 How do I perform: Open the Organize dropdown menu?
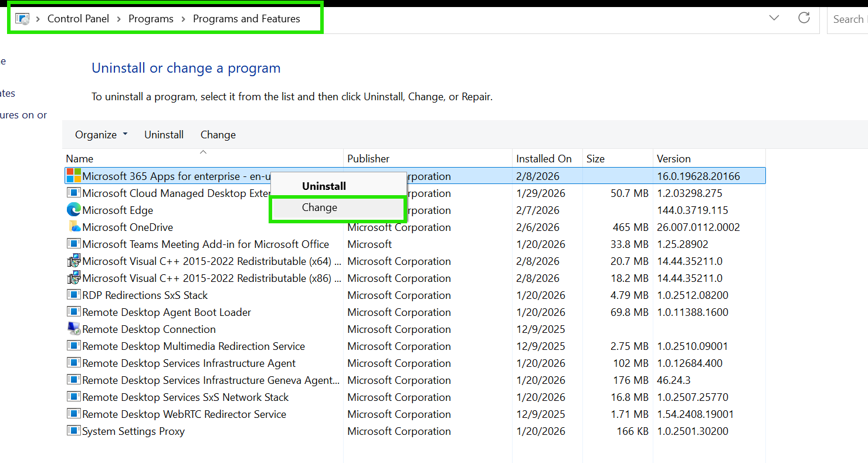tap(101, 135)
